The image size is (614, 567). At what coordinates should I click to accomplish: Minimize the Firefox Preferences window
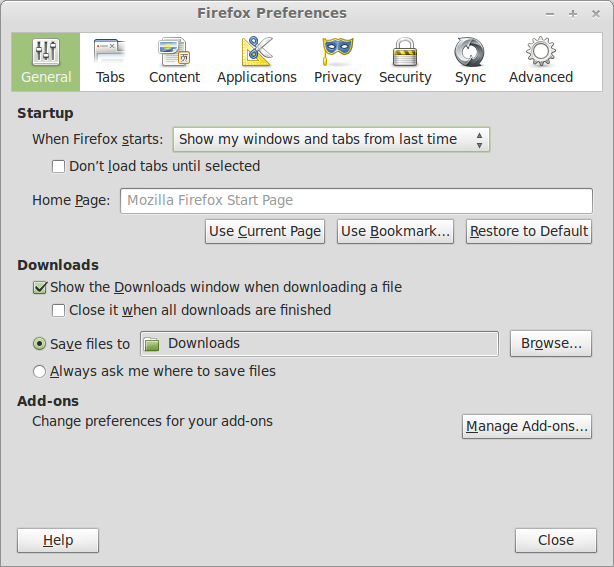pyautogui.click(x=550, y=14)
